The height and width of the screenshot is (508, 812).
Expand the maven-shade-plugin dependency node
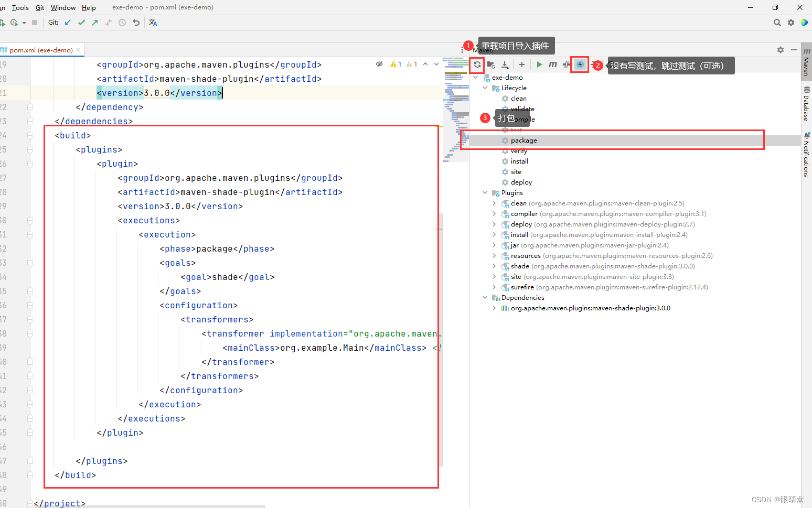pos(494,308)
